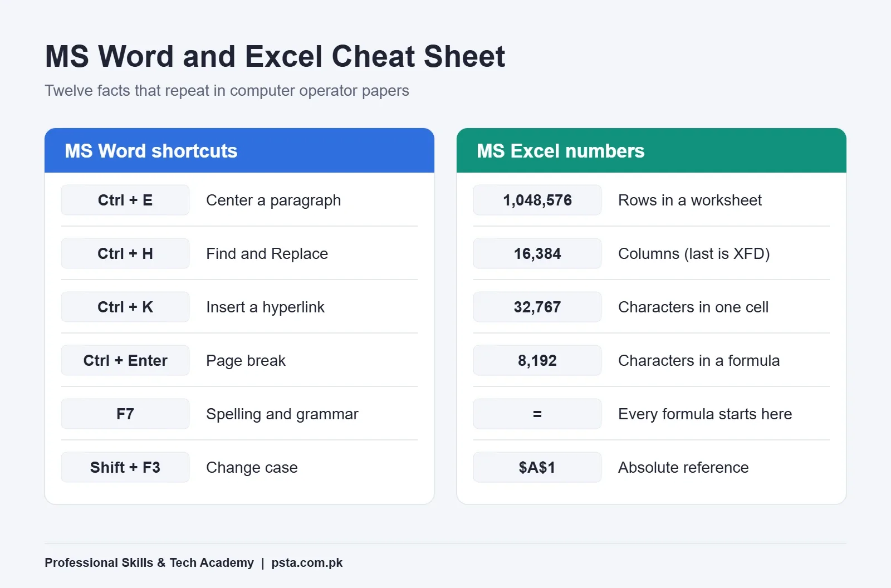Select 'Every formula starts here' text
The height and width of the screenshot is (588, 891).
tap(705, 414)
